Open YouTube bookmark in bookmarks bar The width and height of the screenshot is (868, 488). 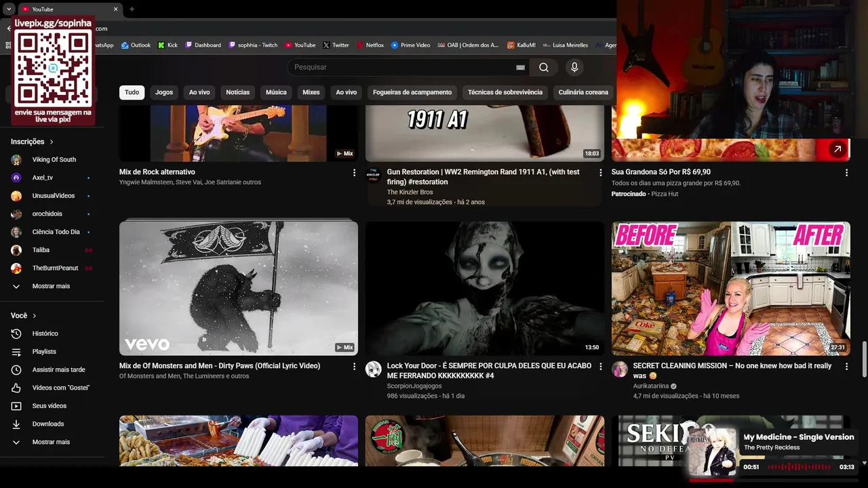[x=300, y=45]
